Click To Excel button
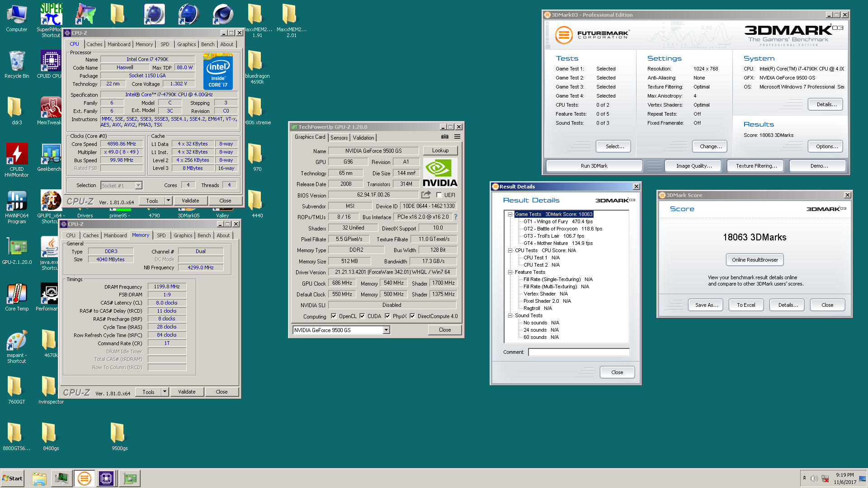The width and height of the screenshot is (868, 488). 746,305
